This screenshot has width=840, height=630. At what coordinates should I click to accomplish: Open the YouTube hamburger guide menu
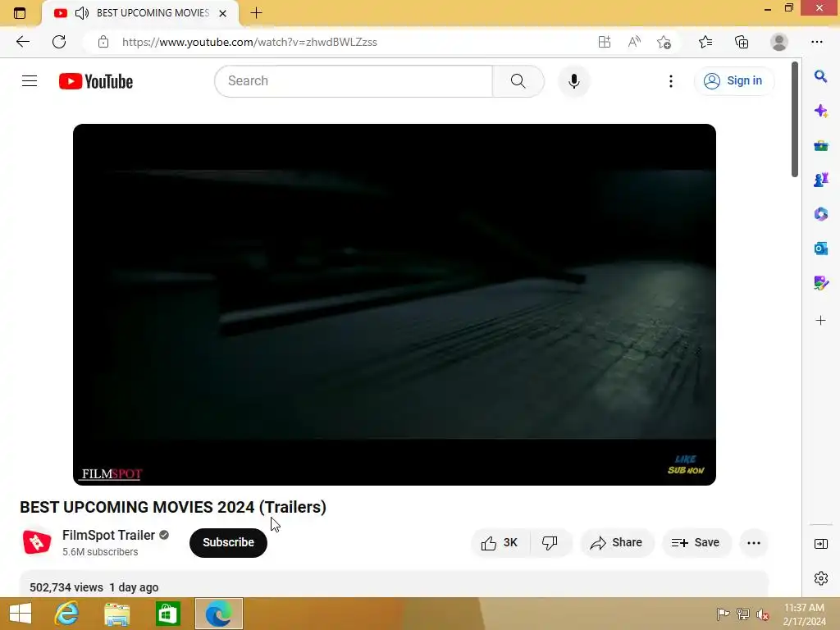[x=30, y=81]
